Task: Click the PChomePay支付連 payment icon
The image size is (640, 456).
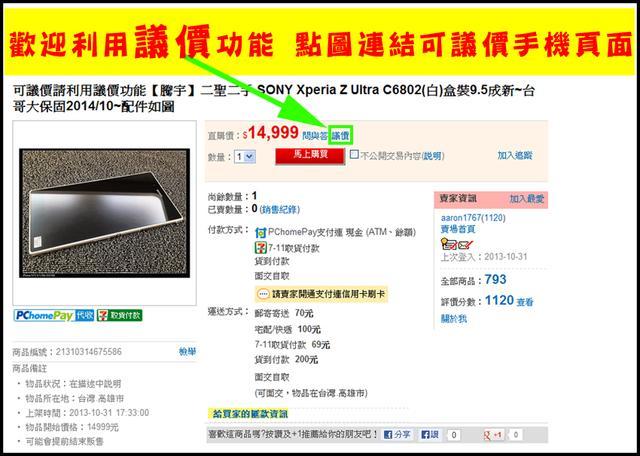Action: pos(260,233)
